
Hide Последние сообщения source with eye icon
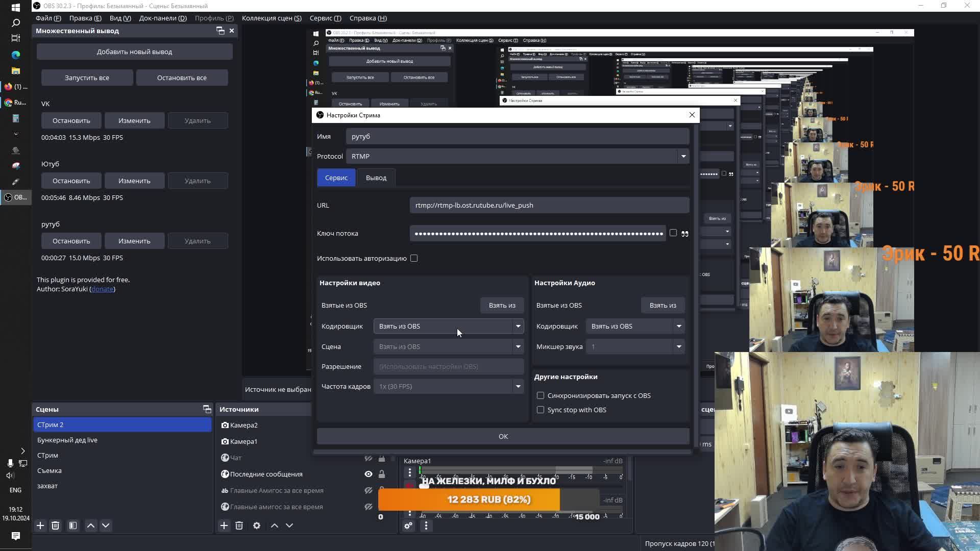click(x=368, y=474)
